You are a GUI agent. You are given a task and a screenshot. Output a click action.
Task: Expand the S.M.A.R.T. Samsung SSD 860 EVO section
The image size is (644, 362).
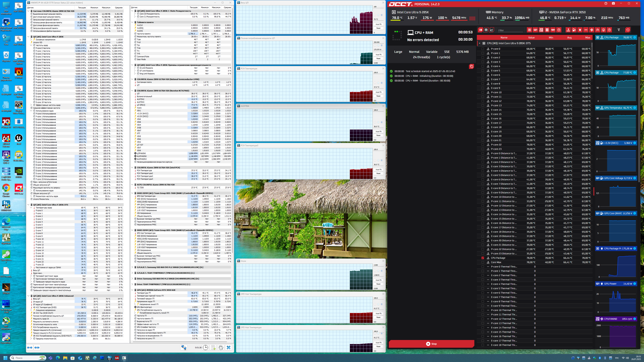[x=132, y=267]
